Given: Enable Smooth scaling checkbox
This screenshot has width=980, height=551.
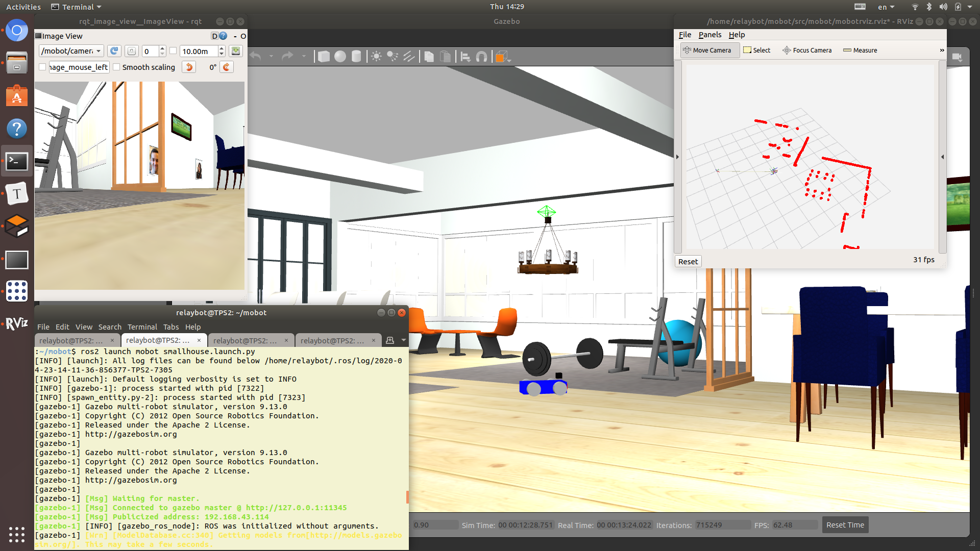Looking at the screenshot, I should (117, 67).
